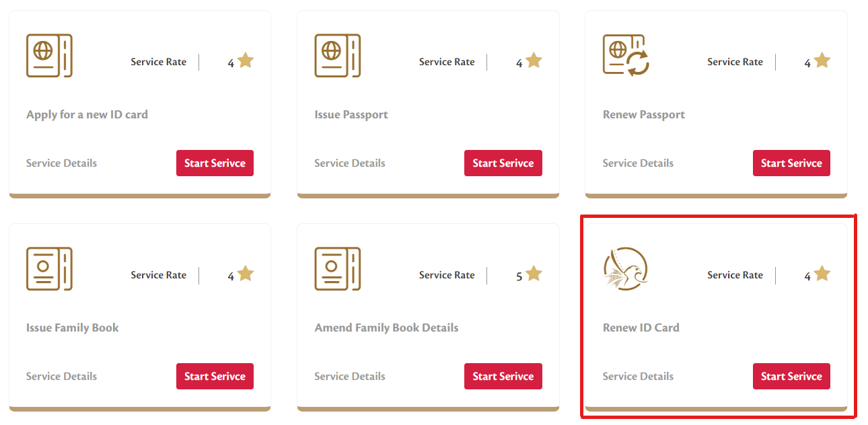This screenshot has height=425, width=868.
Task: Select the Renew Passport card title
Action: click(x=643, y=114)
